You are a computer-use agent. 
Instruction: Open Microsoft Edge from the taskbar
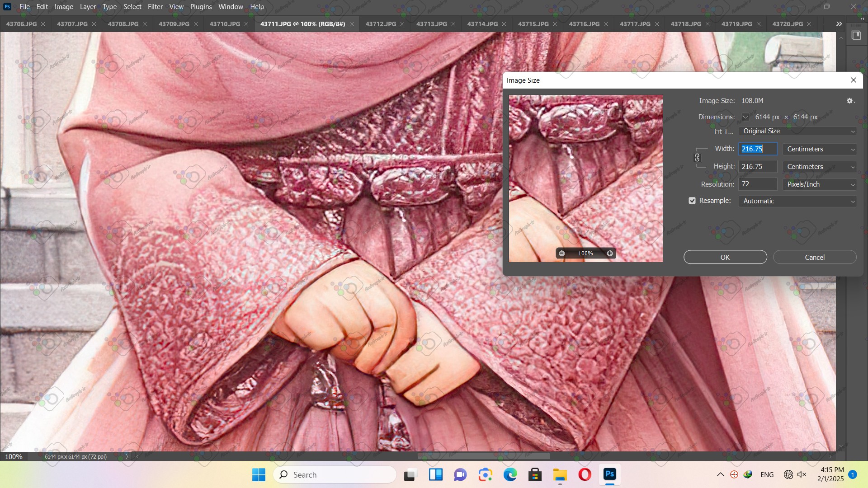510,474
